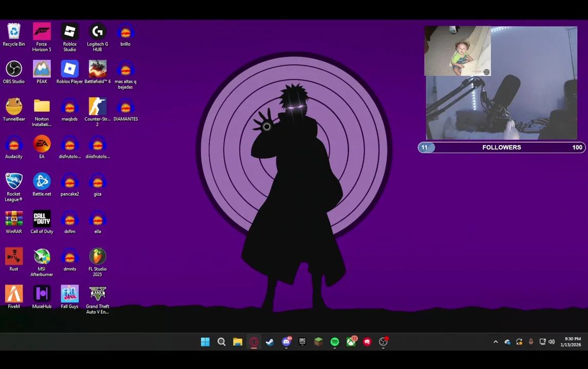The height and width of the screenshot is (369, 588).
Task: Launch the FiveM desktop icon
Action: (x=14, y=297)
